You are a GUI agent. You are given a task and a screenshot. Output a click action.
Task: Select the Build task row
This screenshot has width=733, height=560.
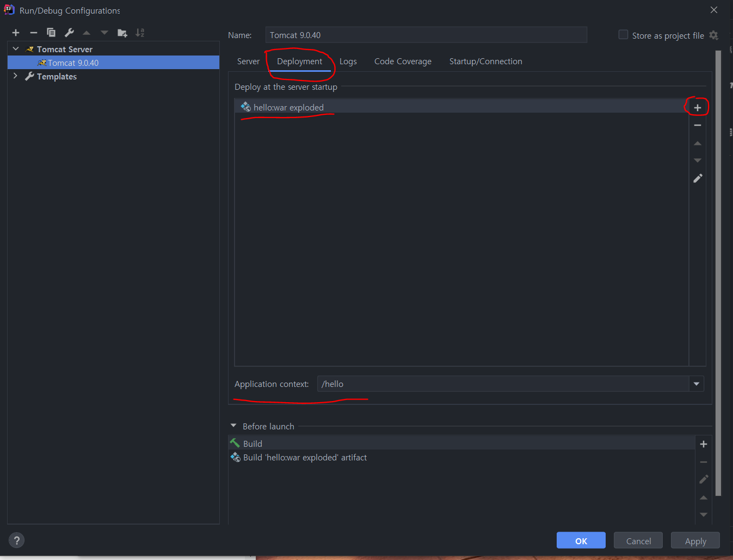click(461, 444)
